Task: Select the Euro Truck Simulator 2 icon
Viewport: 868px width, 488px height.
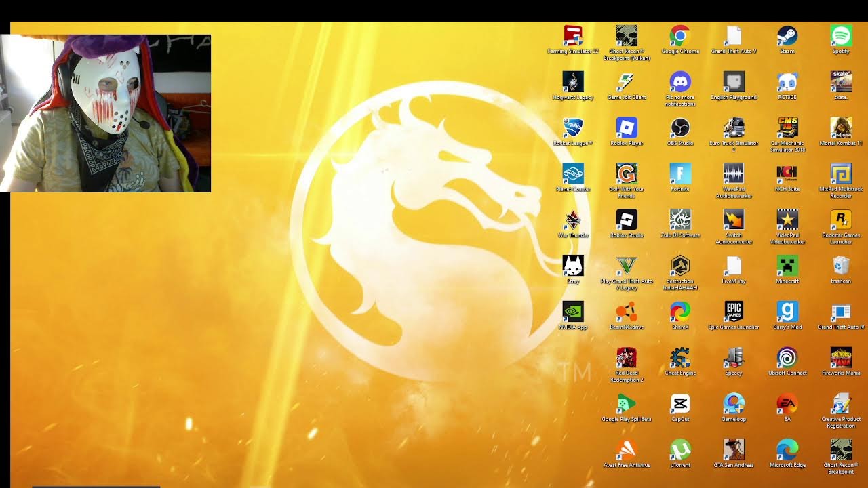Action: pyautogui.click(x=734, y=127)
